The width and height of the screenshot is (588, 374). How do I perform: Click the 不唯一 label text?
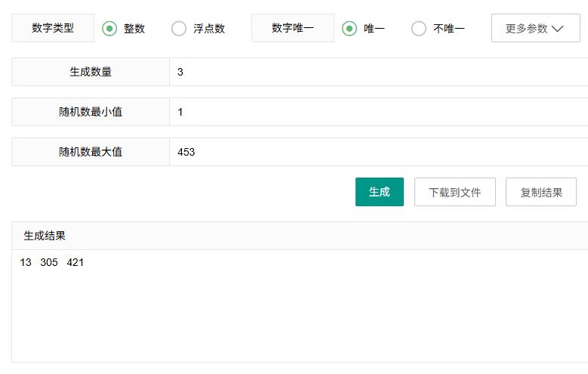click(x=449, y=29)
